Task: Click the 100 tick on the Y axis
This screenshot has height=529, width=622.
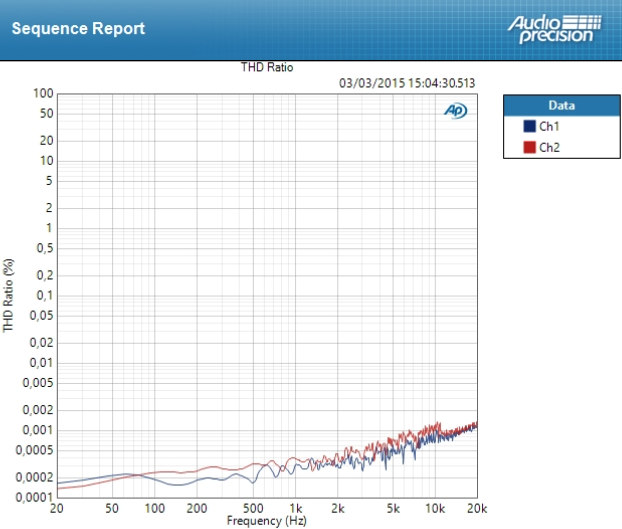Action: click(42, 94)
